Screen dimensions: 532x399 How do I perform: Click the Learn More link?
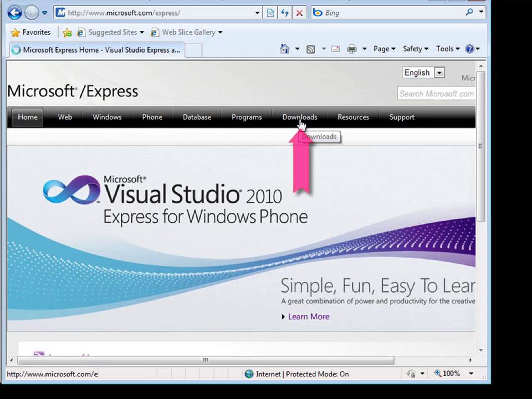309,317
